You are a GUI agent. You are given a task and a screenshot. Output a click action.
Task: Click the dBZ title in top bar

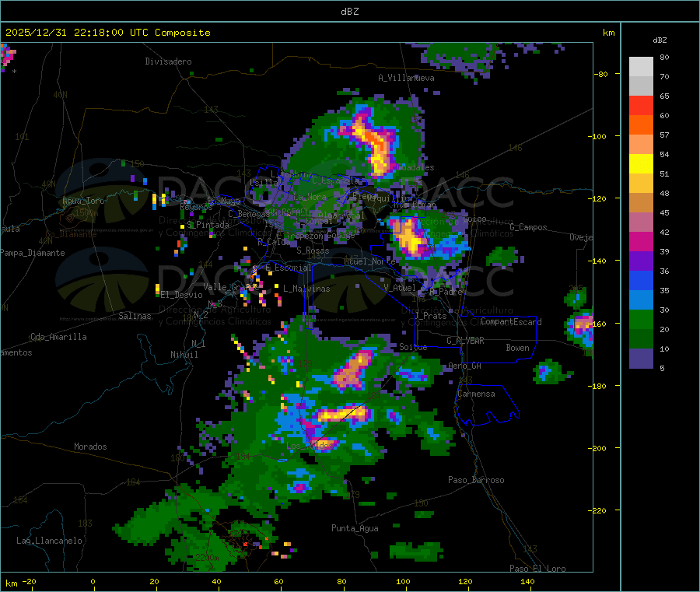pos(349,12)
